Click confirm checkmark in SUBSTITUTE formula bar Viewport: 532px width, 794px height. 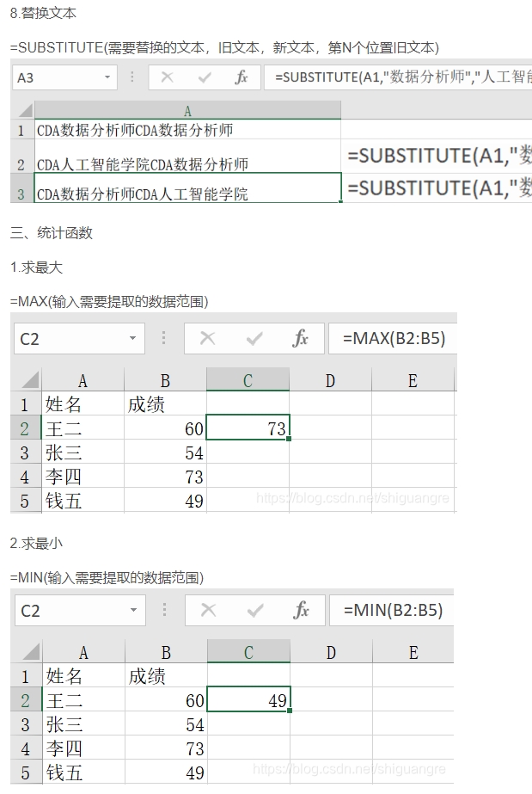[205, 77]
